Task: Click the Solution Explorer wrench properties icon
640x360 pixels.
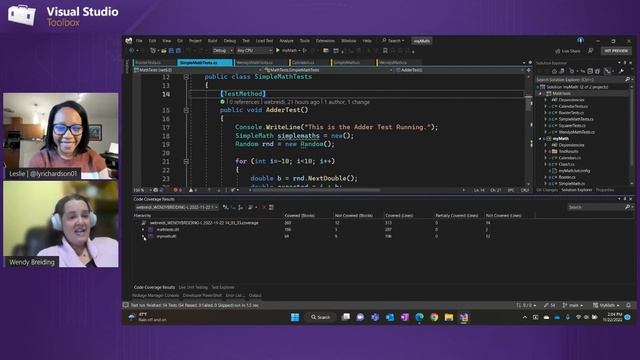Action: pyautogui.click(x=621, y=71)
